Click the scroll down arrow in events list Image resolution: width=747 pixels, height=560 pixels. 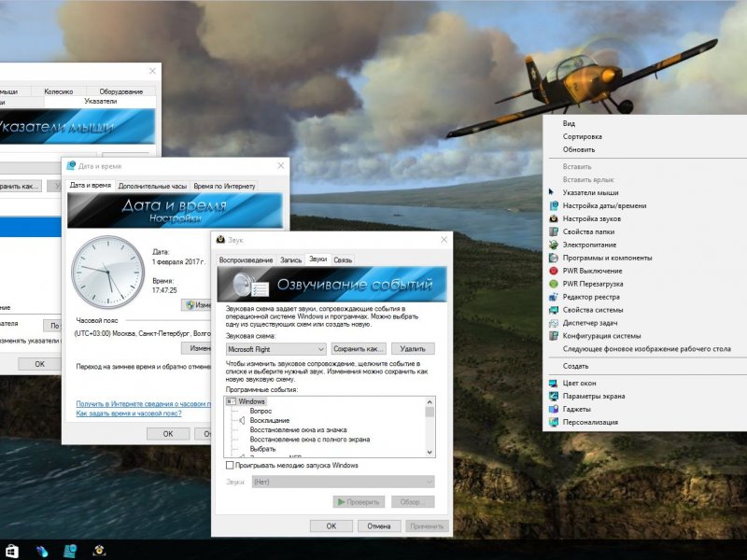pyautogui.click(x=430, y=452)
